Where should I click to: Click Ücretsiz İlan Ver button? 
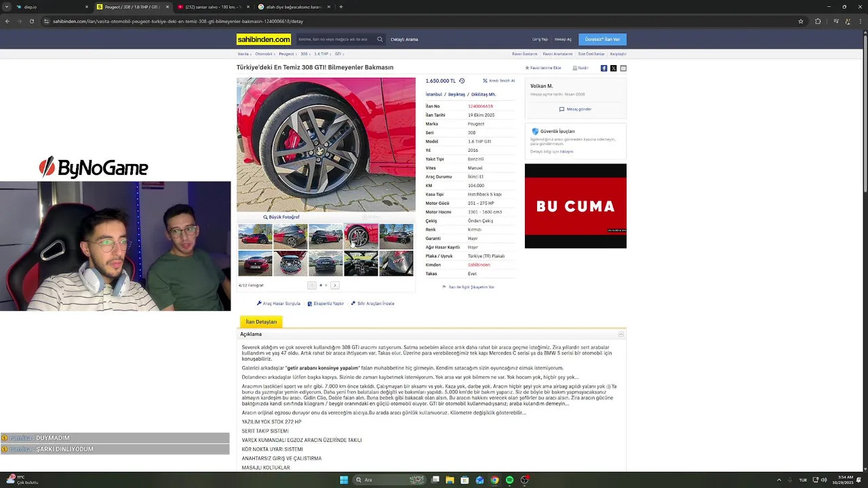point(602,39)
